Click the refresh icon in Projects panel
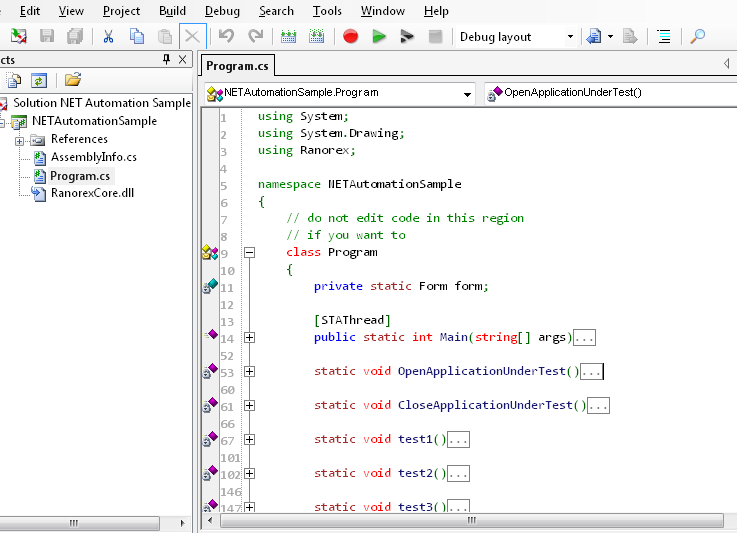 click(x=39, y=80)
